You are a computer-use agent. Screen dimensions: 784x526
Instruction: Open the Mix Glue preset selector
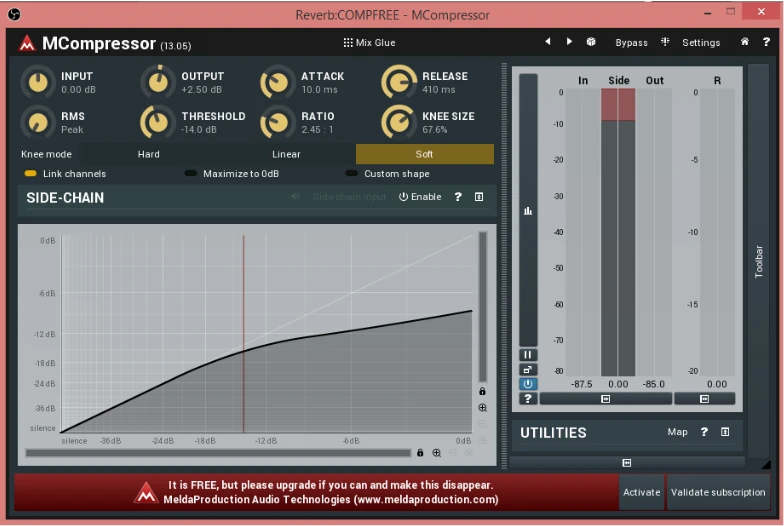(370, 43)
